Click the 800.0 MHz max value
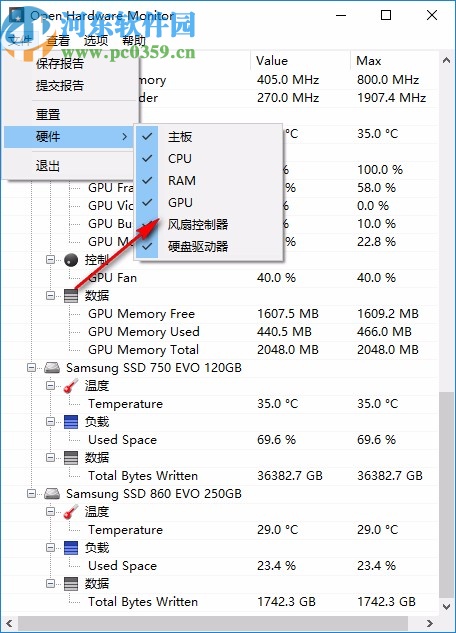Screen dimensions: 456x633 tap(387, 80)
